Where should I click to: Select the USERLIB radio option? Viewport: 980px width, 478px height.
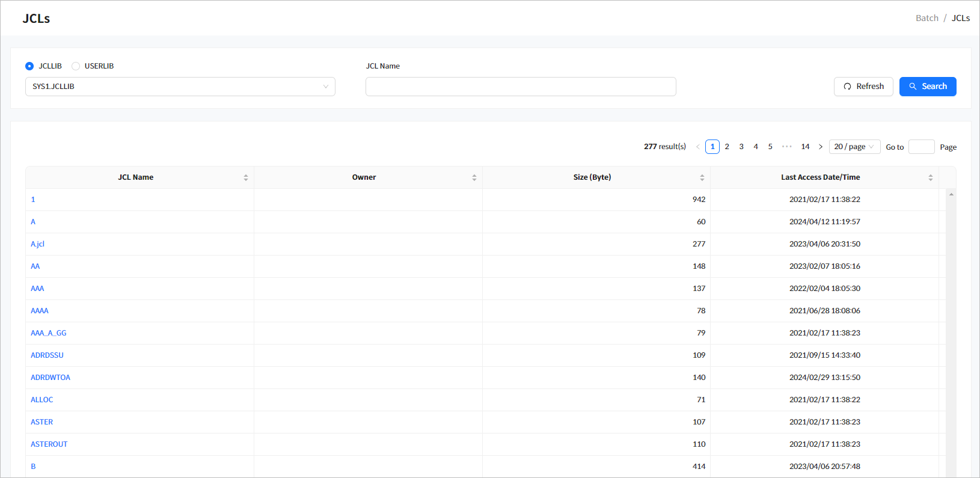coord(76,66)
